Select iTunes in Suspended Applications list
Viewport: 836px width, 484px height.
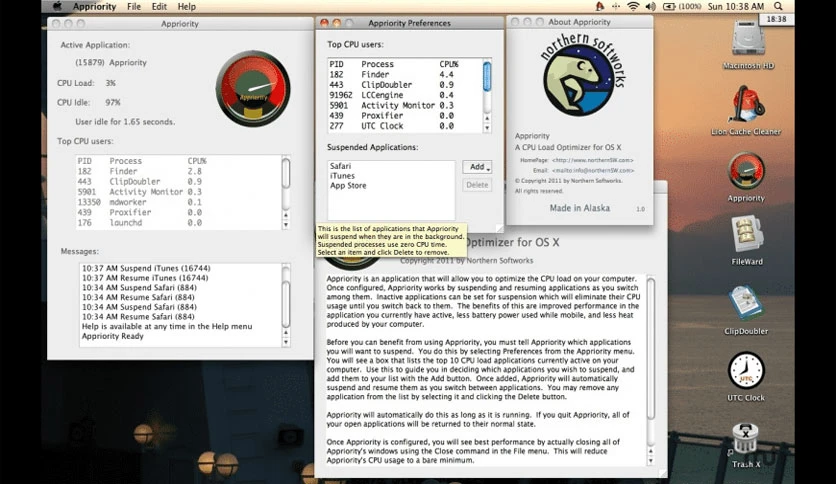coord(391,175)
